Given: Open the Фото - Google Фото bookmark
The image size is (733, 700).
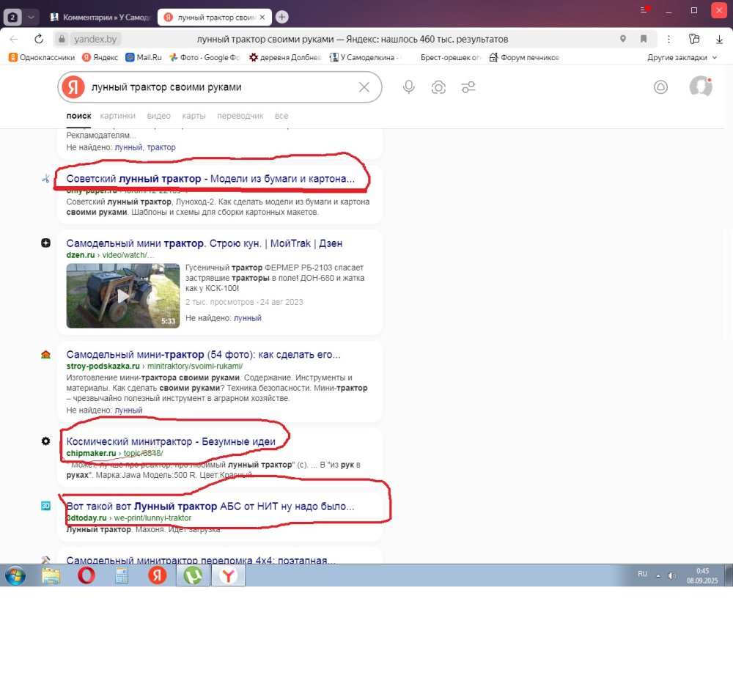Looking at the screenshot, I should click(205, 57).
